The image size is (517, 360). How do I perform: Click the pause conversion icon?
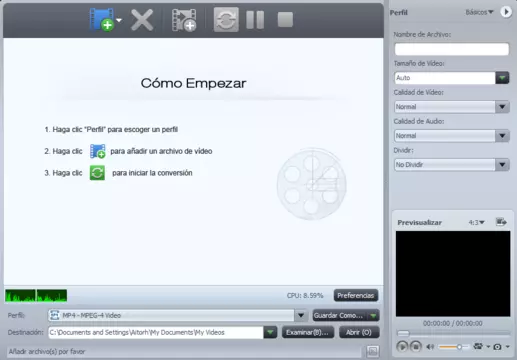click(255, 20)
